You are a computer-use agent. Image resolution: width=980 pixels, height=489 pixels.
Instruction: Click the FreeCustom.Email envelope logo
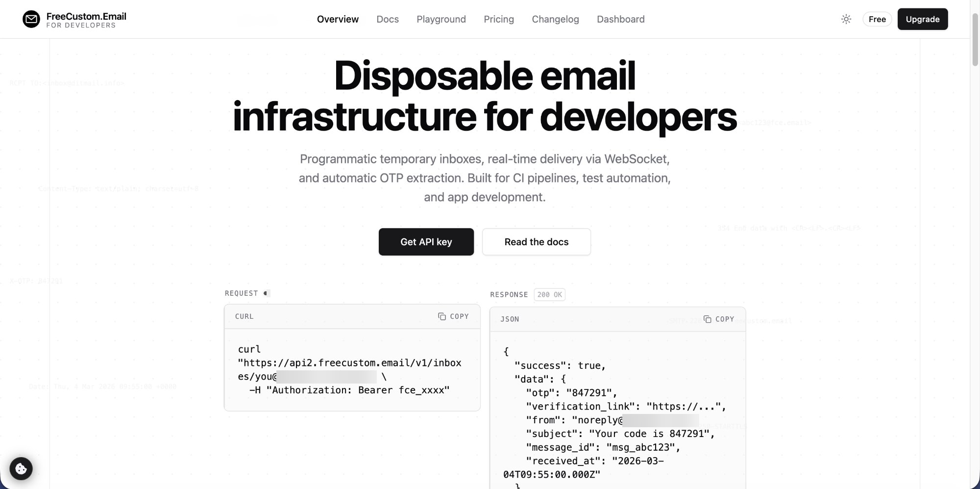[x=31, y=19]
